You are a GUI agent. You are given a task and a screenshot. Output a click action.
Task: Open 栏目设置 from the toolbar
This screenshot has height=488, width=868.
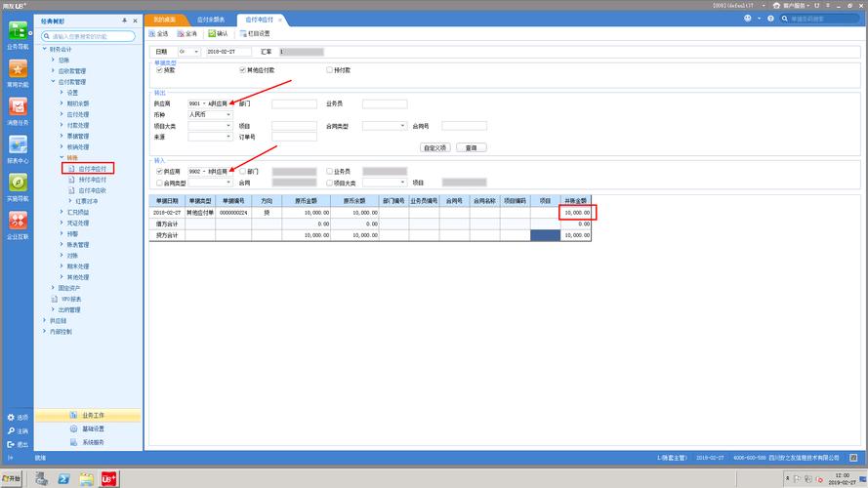[x=255, y=34]
